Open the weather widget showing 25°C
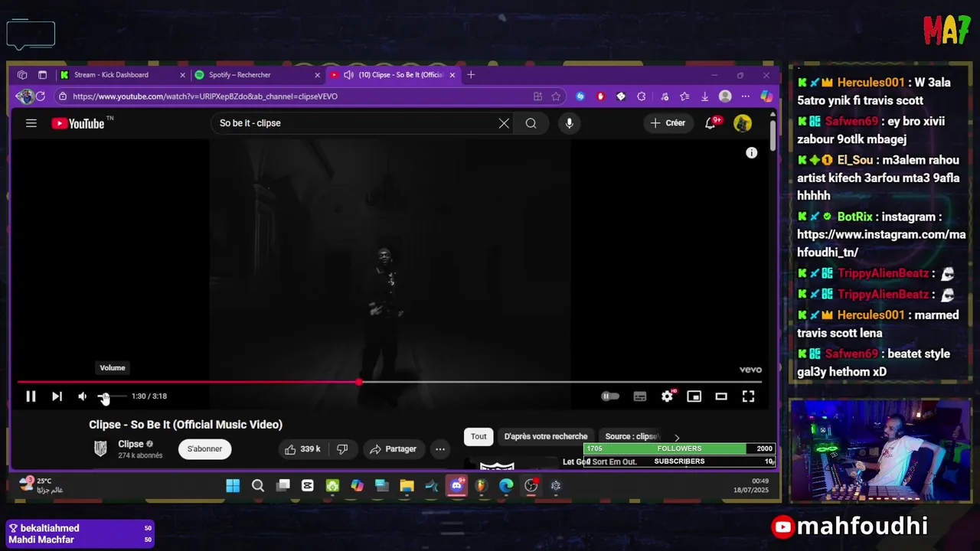 (x=42, y=485)
